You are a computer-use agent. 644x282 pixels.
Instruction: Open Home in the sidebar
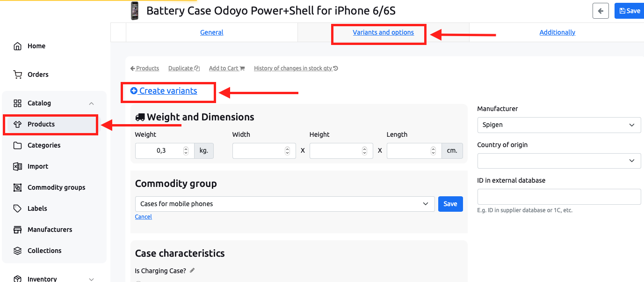36,46
